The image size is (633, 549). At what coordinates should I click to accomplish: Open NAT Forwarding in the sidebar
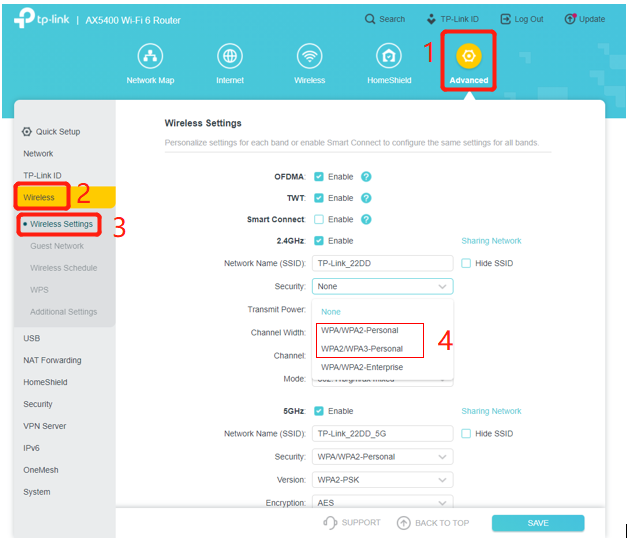(x=52, y=360)
